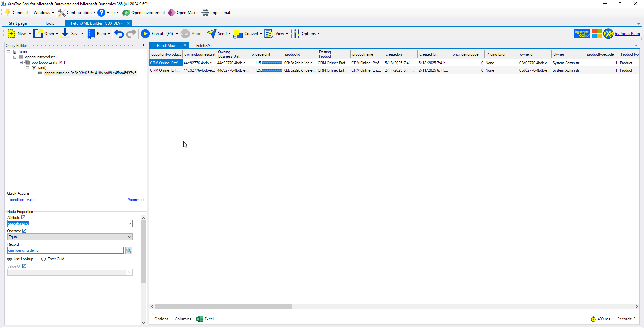Screen dimensions: 644x328
Task: Click the Supporting Tools badge
Action: (582, 34)
